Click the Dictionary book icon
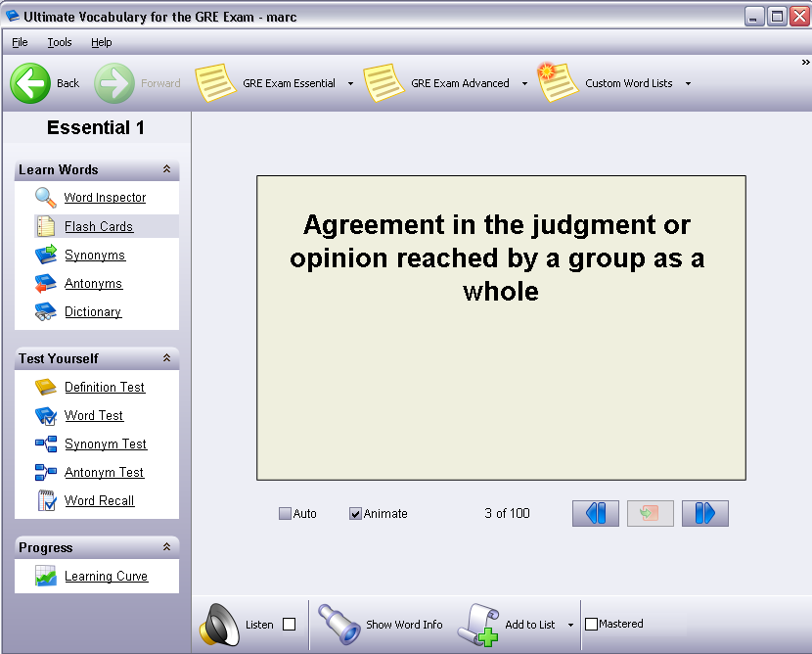Image resolution: width=812 pixels, height=654 pixels. [46, 312]
